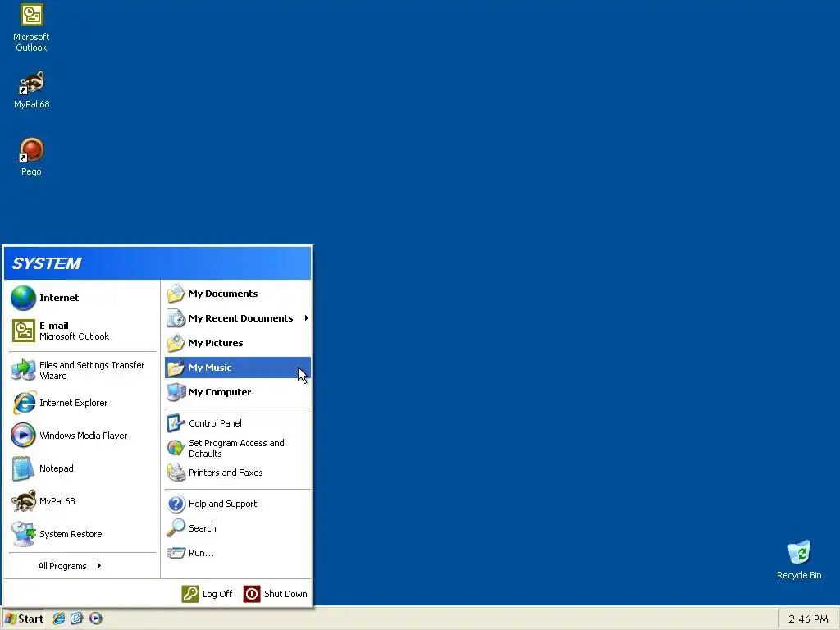Select the MyPal 68 desktop shortcut
Viewport: 840px width, 630px height.
31,90
